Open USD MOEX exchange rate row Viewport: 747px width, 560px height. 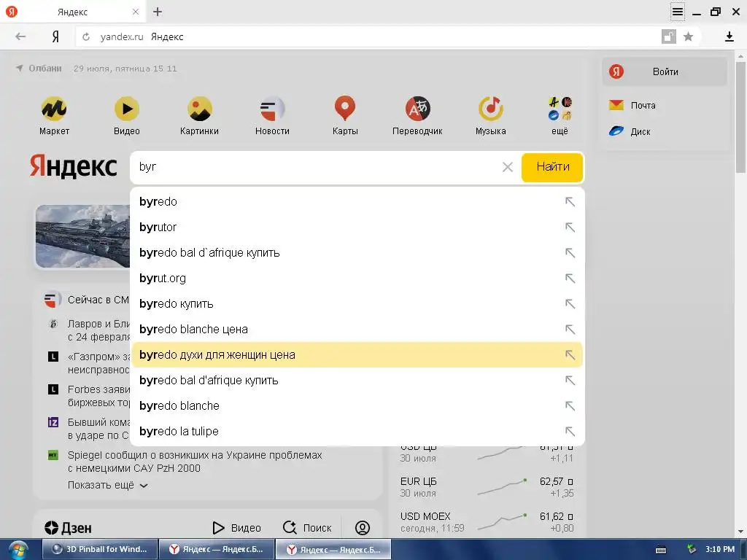click(487, 522)
